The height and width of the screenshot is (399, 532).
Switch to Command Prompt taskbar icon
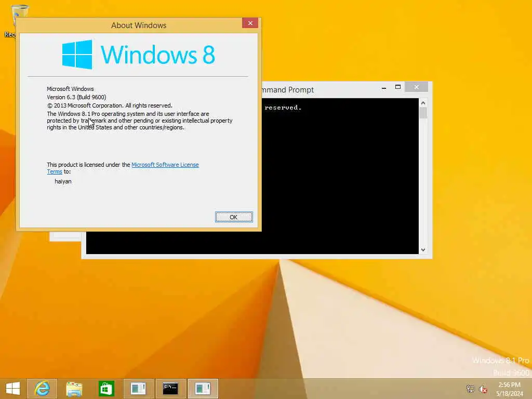click(170, 389)
